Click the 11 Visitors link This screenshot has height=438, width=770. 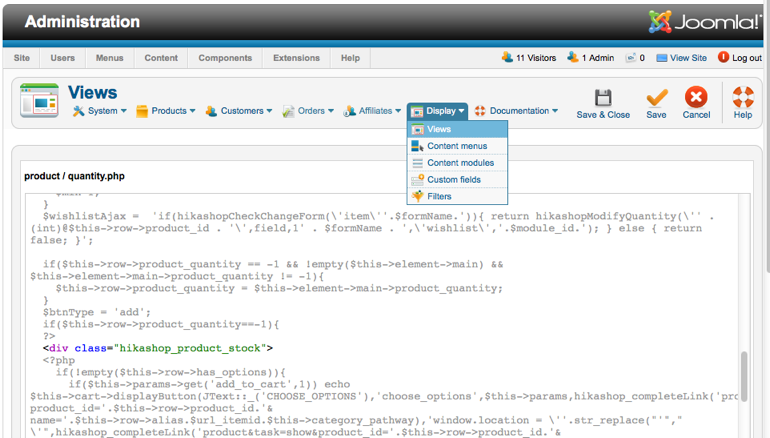click(x=536, y=58)
